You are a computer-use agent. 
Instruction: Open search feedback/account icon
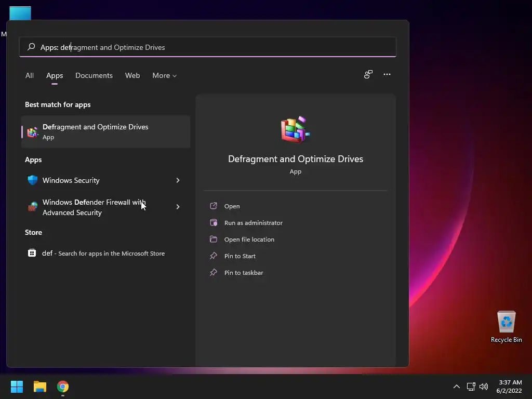tap(368, 74)
